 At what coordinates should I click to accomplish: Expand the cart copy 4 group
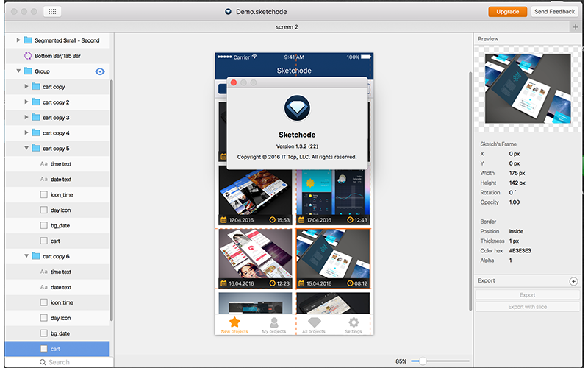(x=26, y=132)
